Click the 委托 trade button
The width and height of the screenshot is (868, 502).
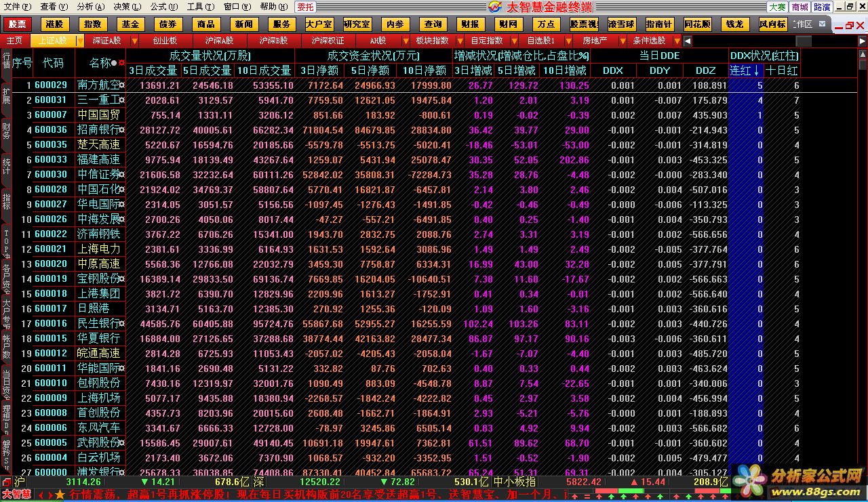point(306,7)
